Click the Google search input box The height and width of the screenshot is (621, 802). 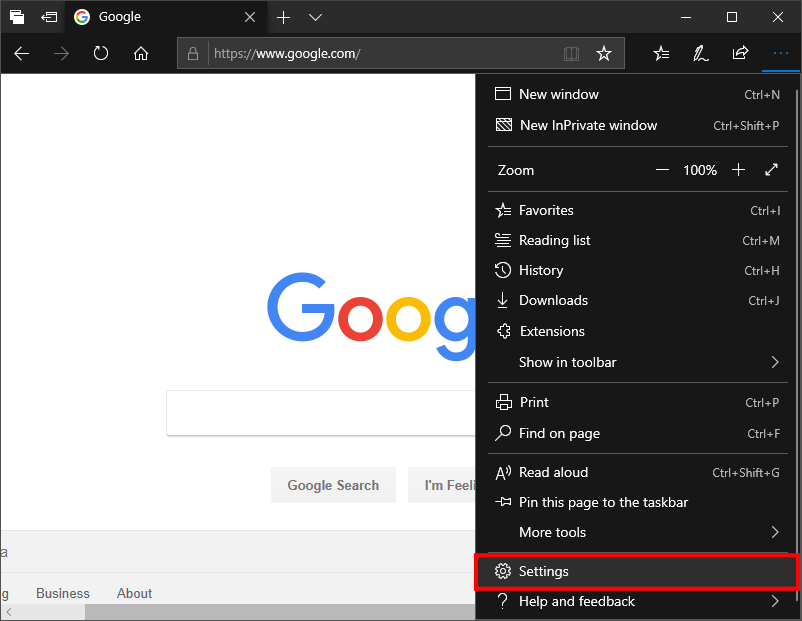click(321, 413)
